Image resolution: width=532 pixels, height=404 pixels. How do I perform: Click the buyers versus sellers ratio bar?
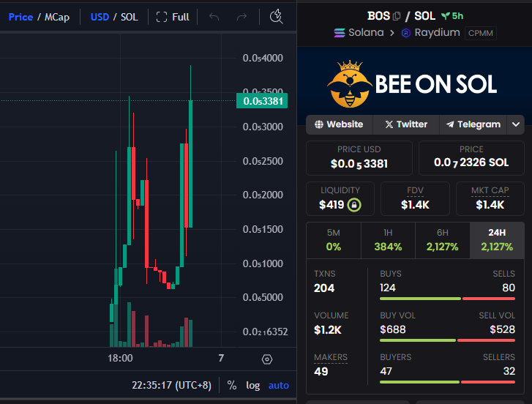[x=448, y=382]
